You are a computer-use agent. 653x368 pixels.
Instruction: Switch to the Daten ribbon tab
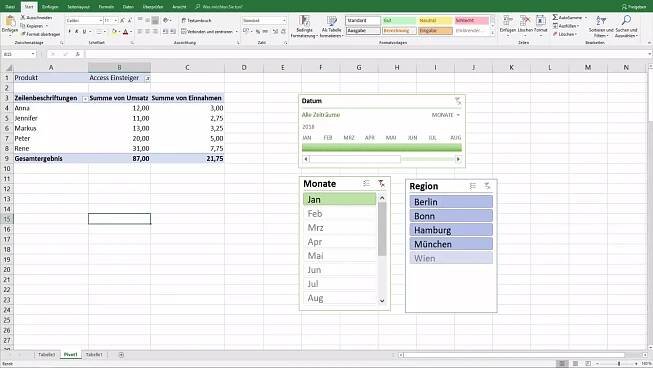pyautogui.click(x=128, y=7)
